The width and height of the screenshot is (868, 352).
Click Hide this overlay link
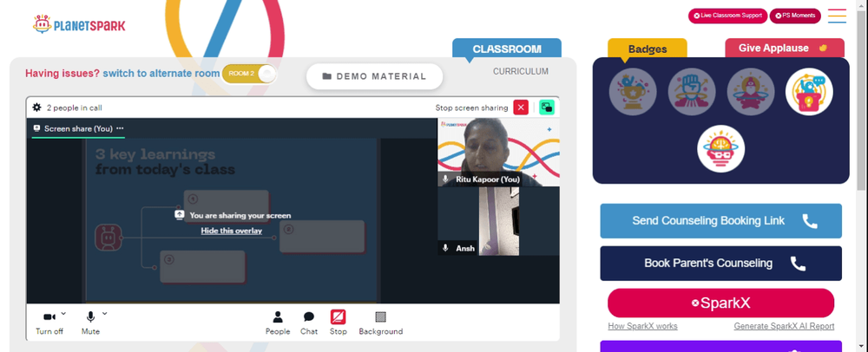(x=232, y=231)
